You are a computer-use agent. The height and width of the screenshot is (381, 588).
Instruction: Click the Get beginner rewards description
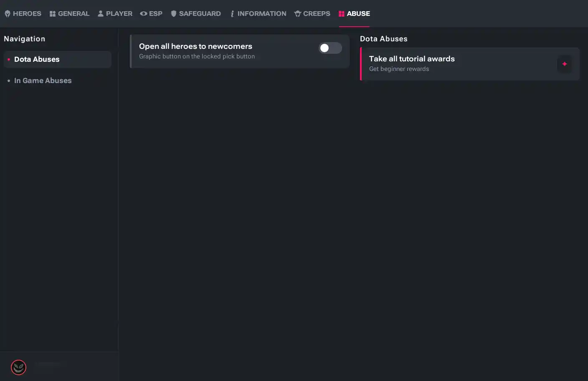[399, 69]
